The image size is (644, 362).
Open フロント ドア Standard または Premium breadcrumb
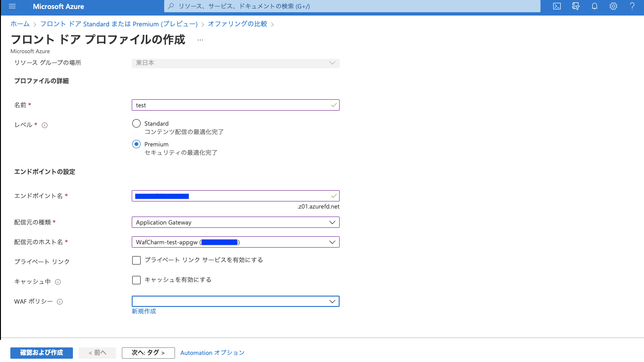(x=119, y=24)
